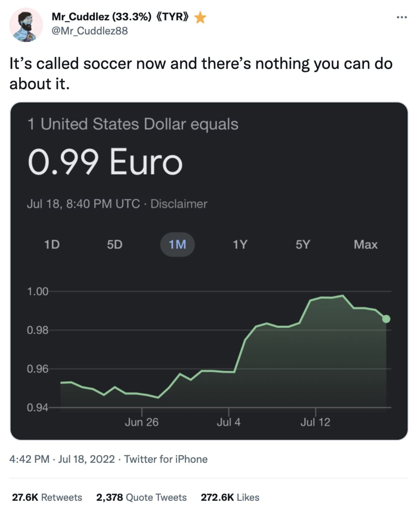Screen dimensions: 420x514
Task: Click the 0.99 Euro value text
Action: (105, 162)
